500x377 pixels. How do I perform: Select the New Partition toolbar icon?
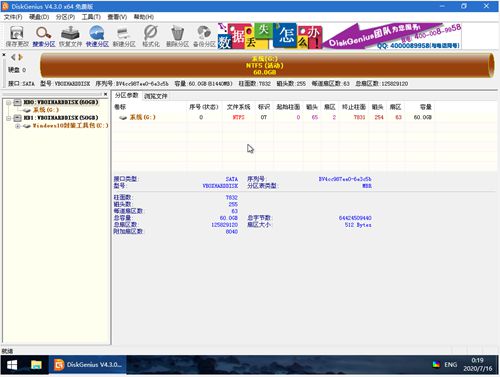tap(124, 36)
